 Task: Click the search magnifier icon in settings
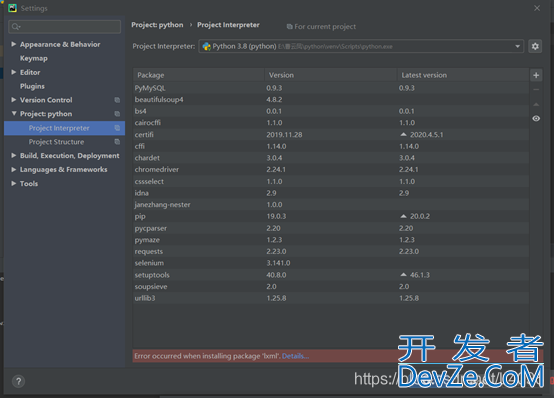pos(16,27)
